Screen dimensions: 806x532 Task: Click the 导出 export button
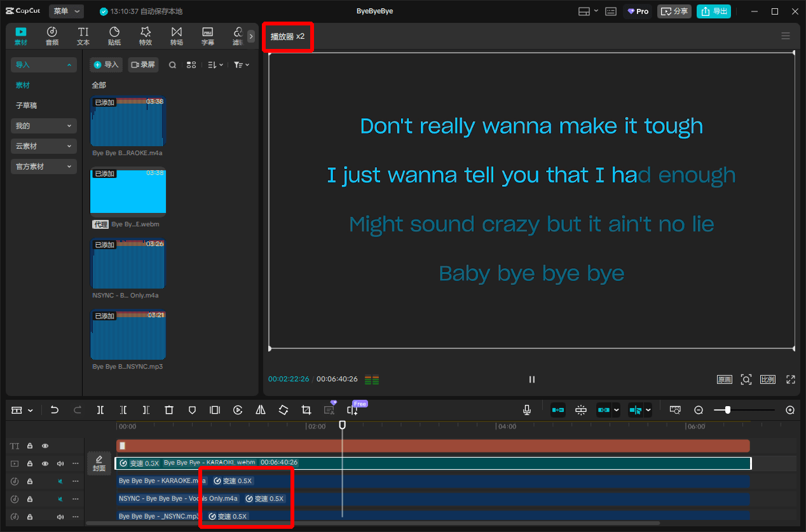coord(714,11)
